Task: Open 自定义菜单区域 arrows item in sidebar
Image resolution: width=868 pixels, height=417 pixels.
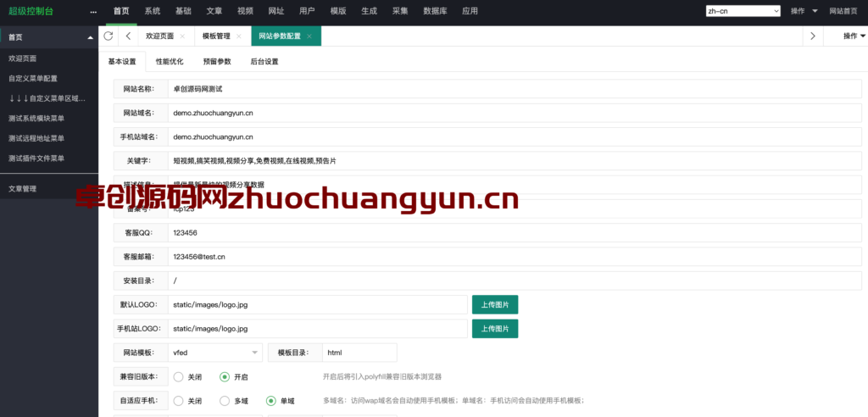Action: tap(49, 98)
